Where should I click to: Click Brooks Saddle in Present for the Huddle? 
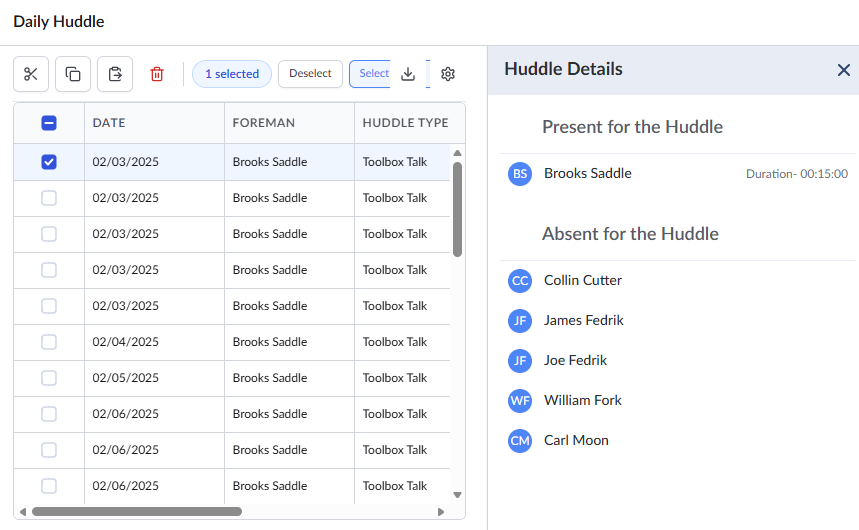(587, 173)
